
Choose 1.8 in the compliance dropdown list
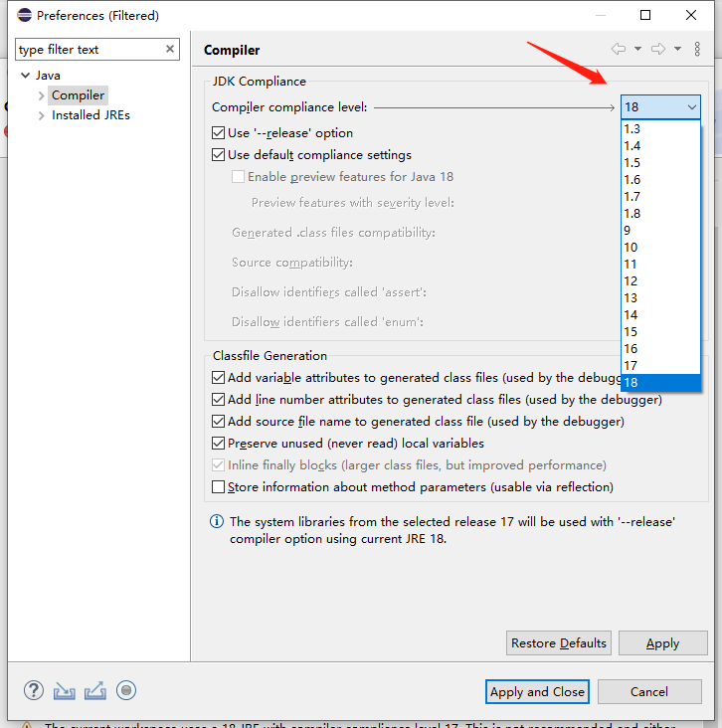pyautogui.click(x=632, y=213)
